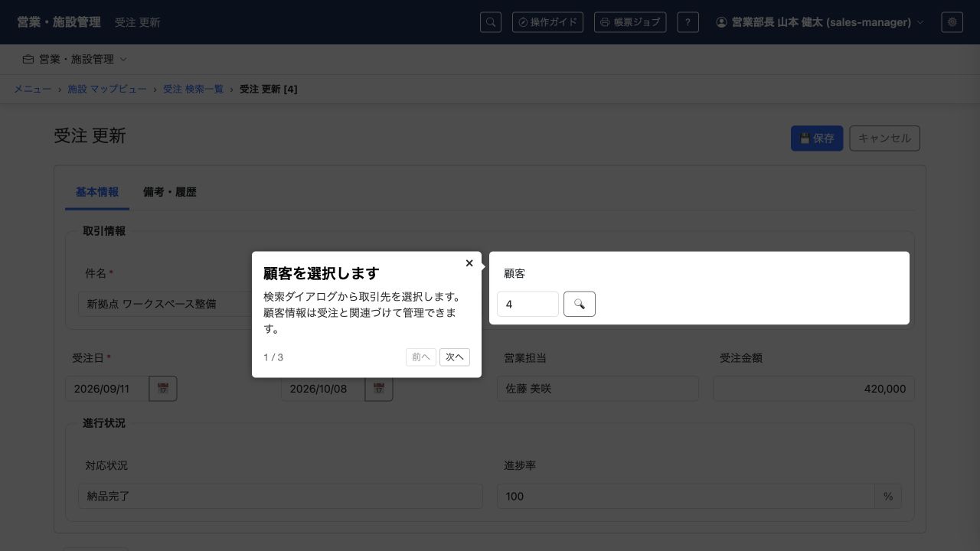Open the settings gear icon
980x551 pixels.
pyautogui.click(x=952, y=22)
